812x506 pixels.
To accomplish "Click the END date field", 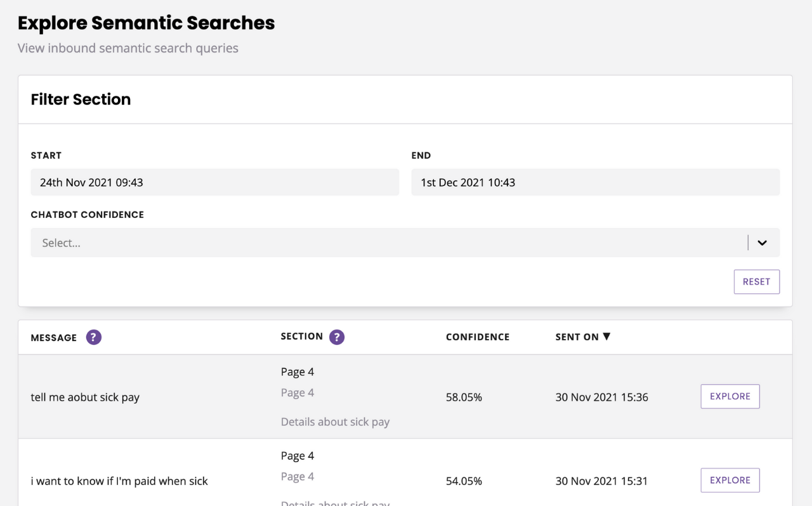I will point(596,182).
